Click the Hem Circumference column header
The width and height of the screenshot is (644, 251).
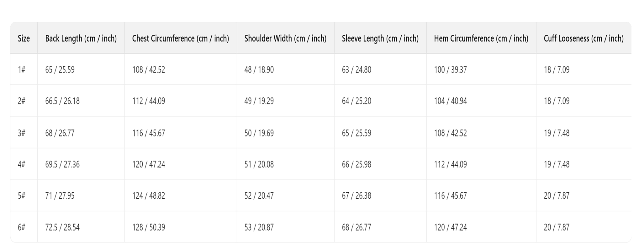pyautogui.click(x=481, y=38)
